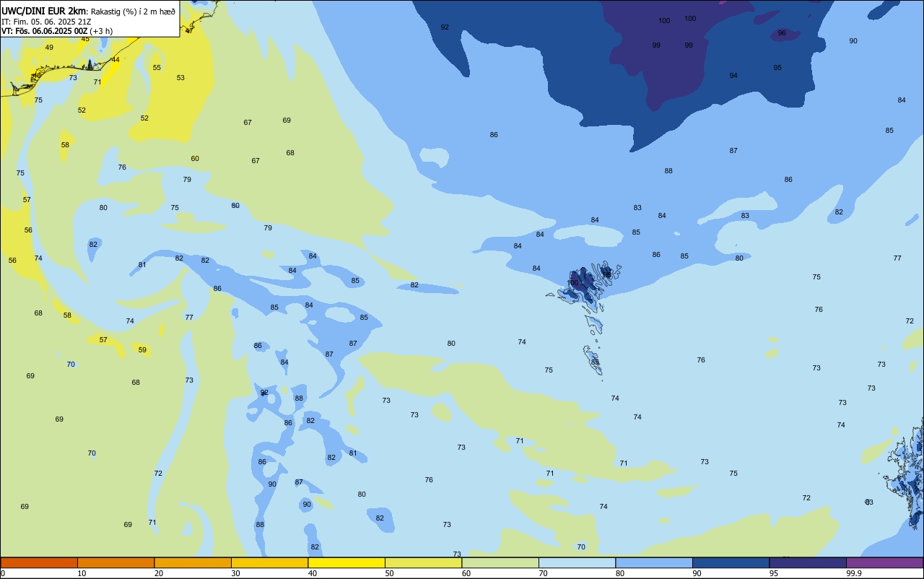924x579 pixels.
Task: Click the purple legend swatch above 99.9
Action: pos(884,562)
